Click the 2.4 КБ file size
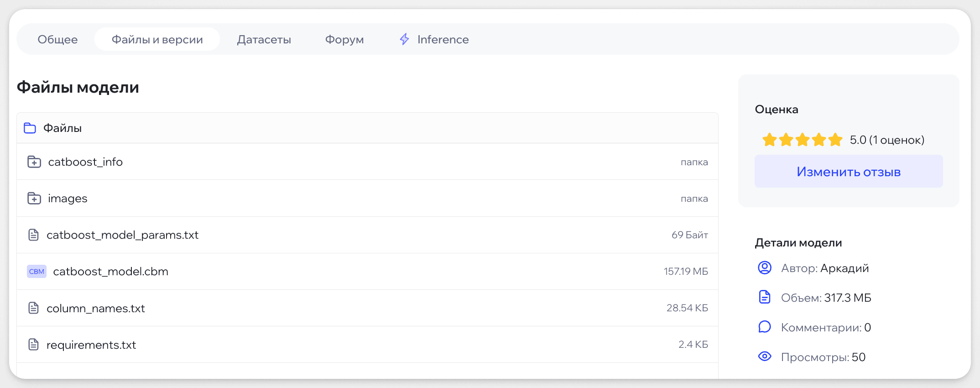Screen dimensions: 980x388 coord(693,344)
